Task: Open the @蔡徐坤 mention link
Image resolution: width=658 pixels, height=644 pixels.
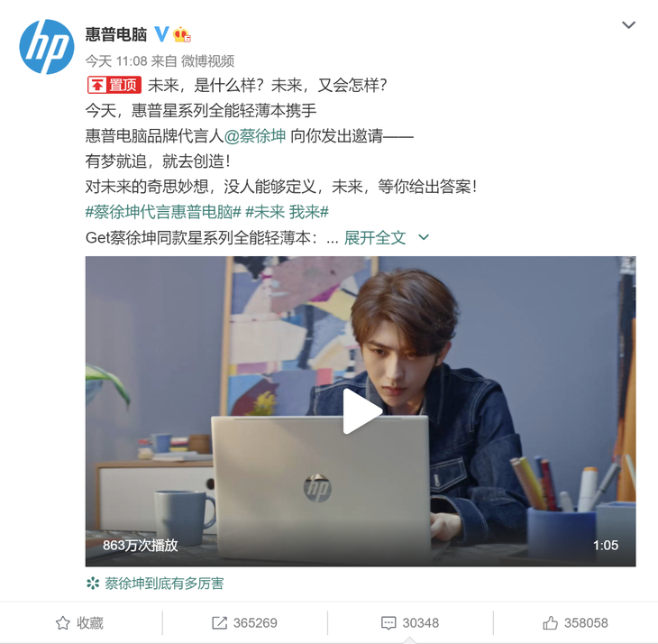Action: [x=255, y=136]
